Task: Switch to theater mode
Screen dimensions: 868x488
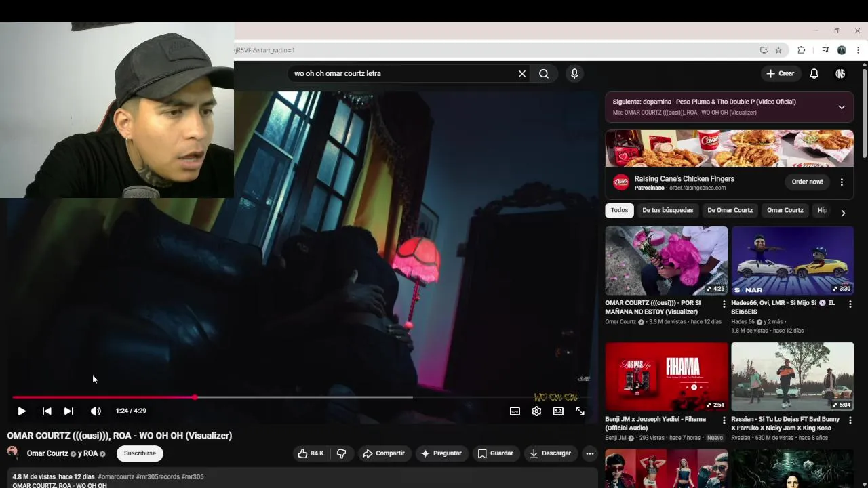Action: point(558,411)
